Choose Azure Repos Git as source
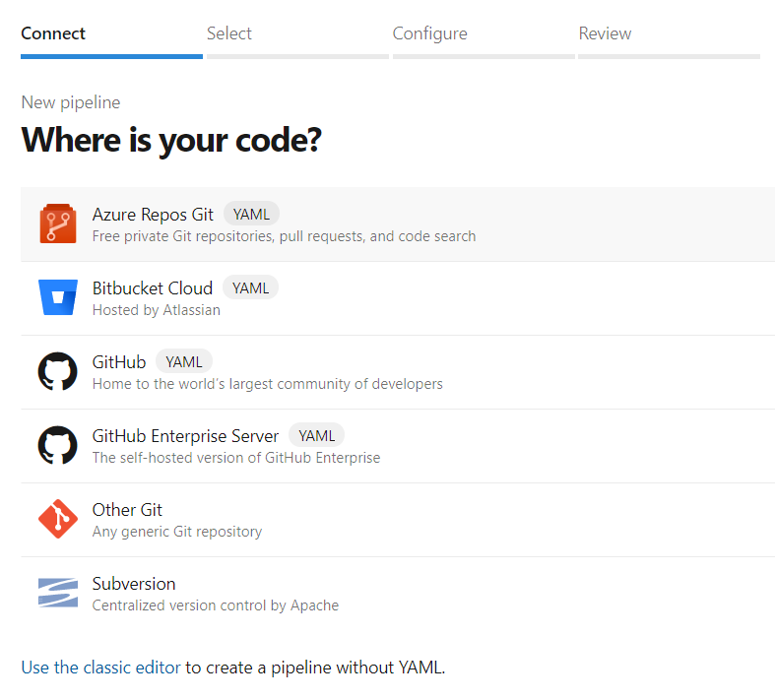The width and height of the screenshot is (775, 700). tap(153, 215)
